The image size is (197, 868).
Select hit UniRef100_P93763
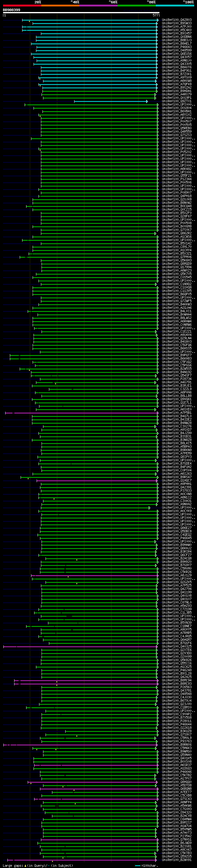[177, 741]
